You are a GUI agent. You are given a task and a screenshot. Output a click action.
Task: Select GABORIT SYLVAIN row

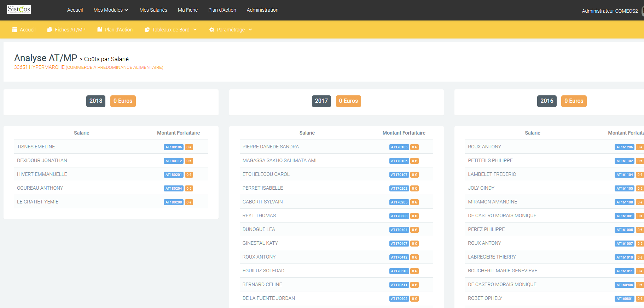(x=336, y=202)
